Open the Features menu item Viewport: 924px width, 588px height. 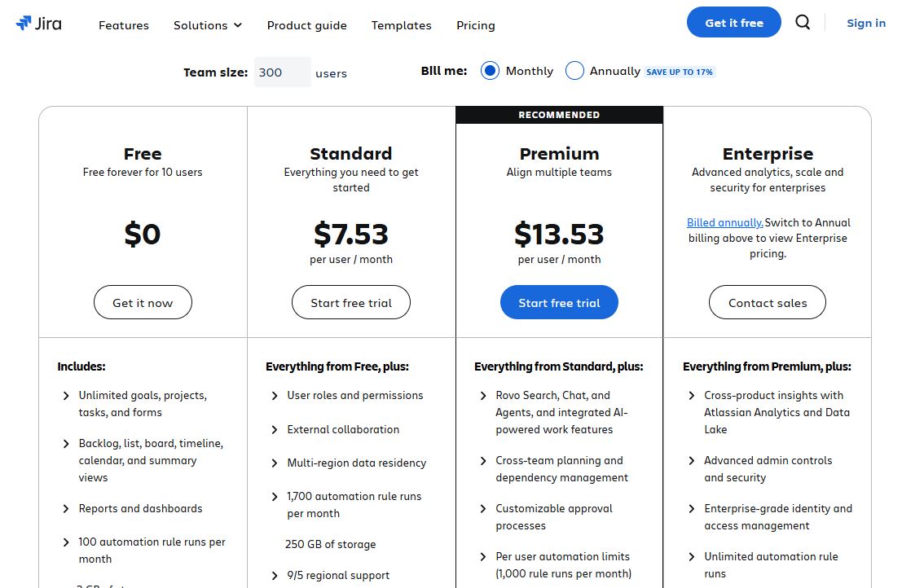click(123, 25)
